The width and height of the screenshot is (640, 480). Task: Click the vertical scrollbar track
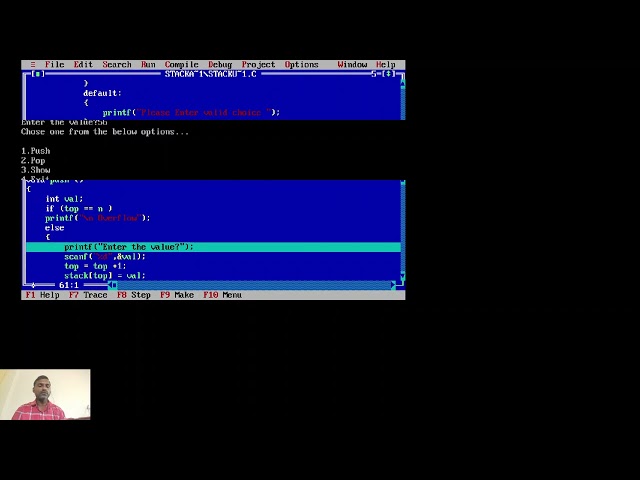[x=403, y=229]
